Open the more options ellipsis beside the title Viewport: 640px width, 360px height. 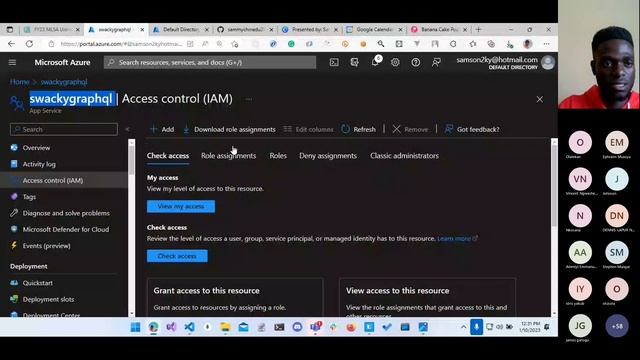(249, 99)
